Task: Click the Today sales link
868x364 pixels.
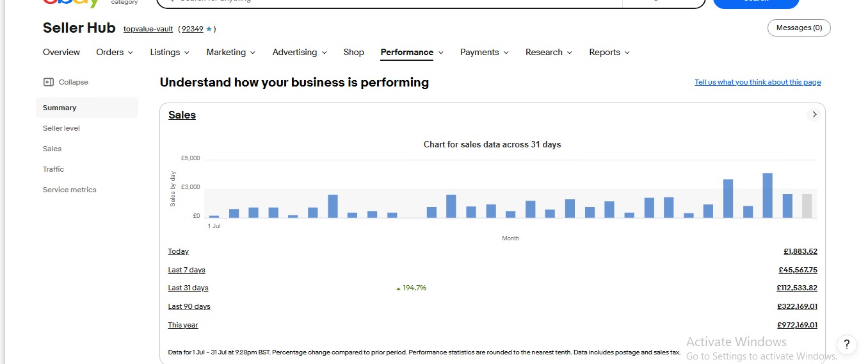Action: pos(179,251)
